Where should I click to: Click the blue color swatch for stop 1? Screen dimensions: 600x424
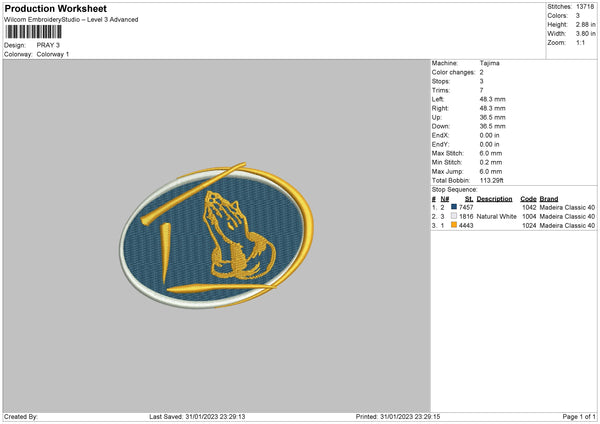pyautogui.click(x=454, y=207)
